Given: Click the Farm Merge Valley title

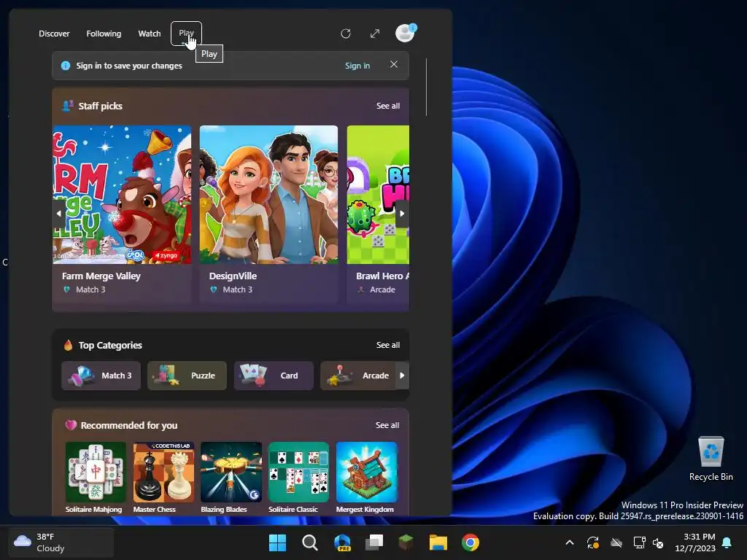Looking at the screenshot, I should [x=101, y=276].
